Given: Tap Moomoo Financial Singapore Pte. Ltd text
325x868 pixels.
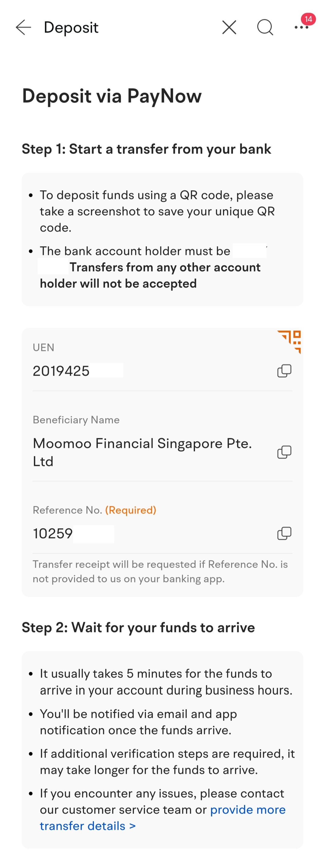Looking at the screenshot, I should 142,452.
